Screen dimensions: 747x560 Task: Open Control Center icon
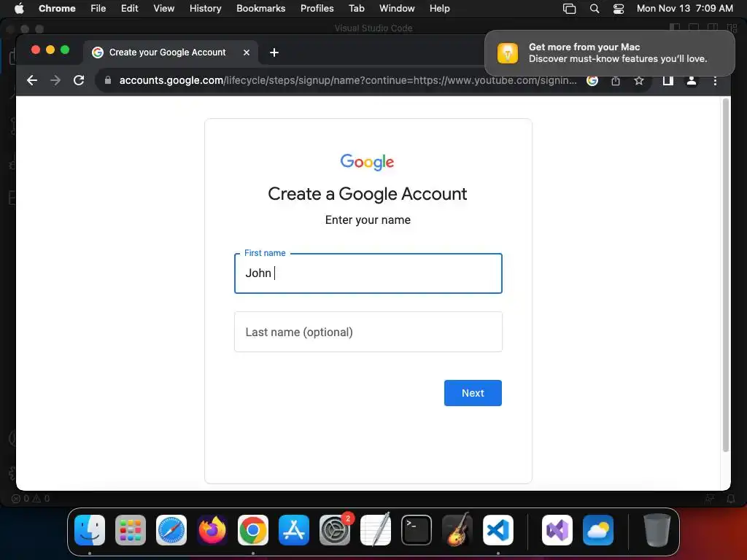click(619, 8)
